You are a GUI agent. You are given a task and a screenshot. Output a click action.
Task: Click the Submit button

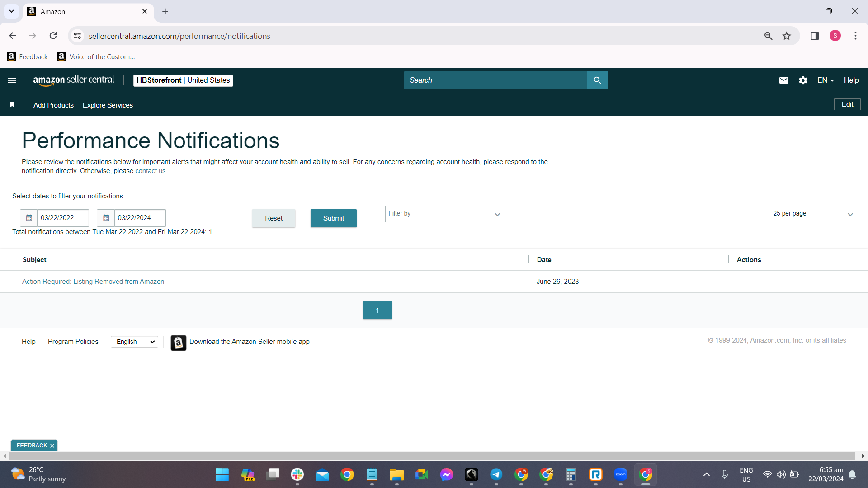(334, 218)
